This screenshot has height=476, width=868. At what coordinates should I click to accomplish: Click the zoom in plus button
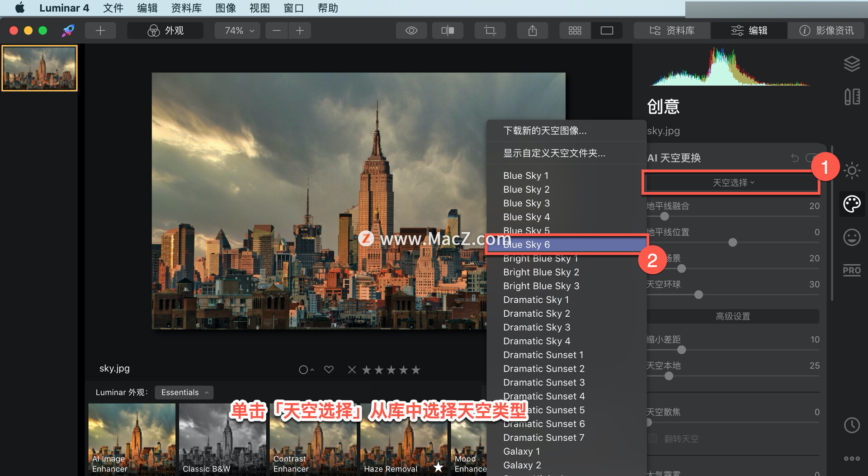(x=300, y=30)
